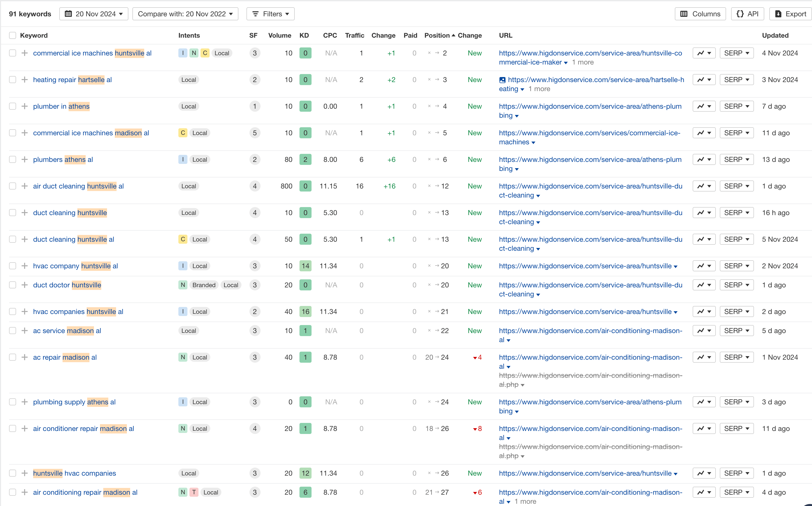Open the 'Compare with: 20 Nov 2022' dropdown
Image resolution: width=812 pixels, height=506 pixels.
(185, 14)
